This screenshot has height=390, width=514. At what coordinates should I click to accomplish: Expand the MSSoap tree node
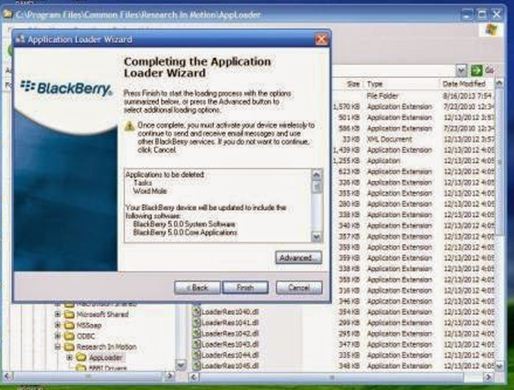pyautogui.click(x=58, y=325)
